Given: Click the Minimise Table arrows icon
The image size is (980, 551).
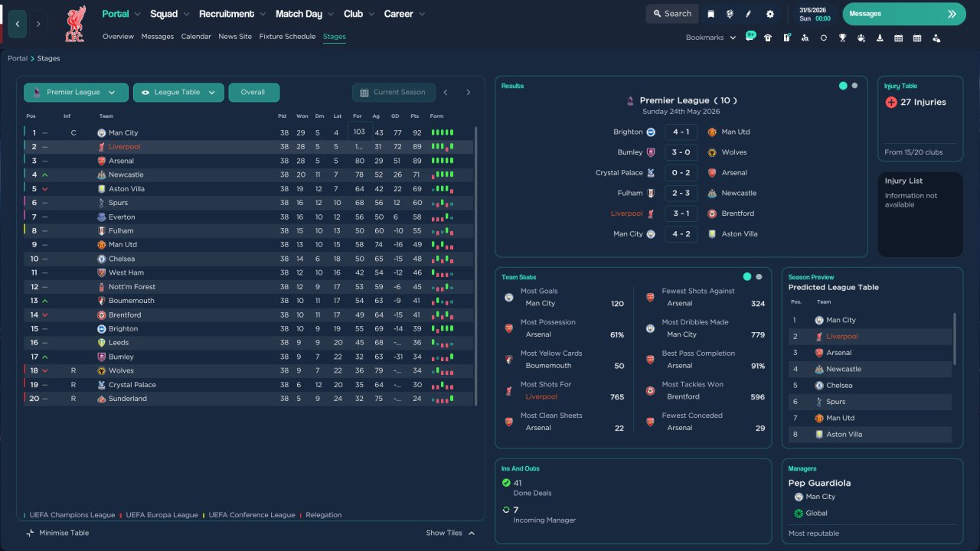Looking at the screenshot, I should coord(31,533).
